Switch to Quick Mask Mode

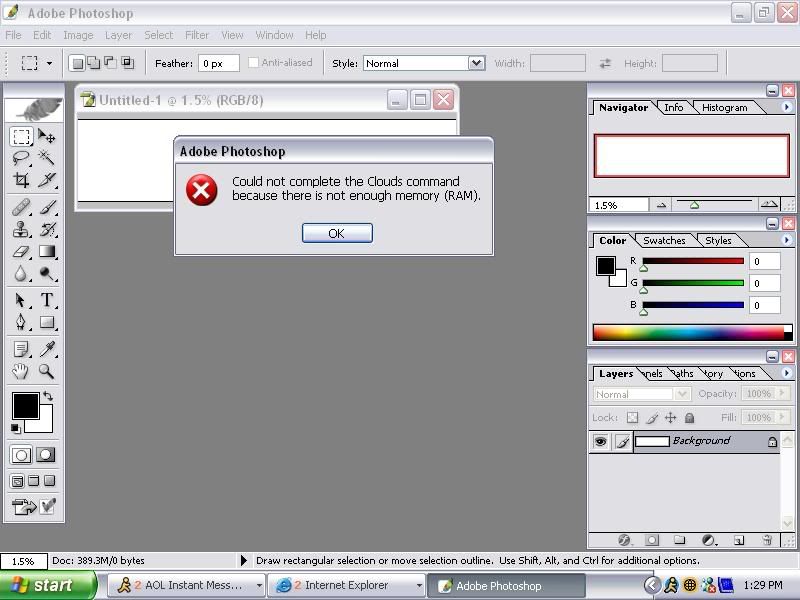point(45,455)
